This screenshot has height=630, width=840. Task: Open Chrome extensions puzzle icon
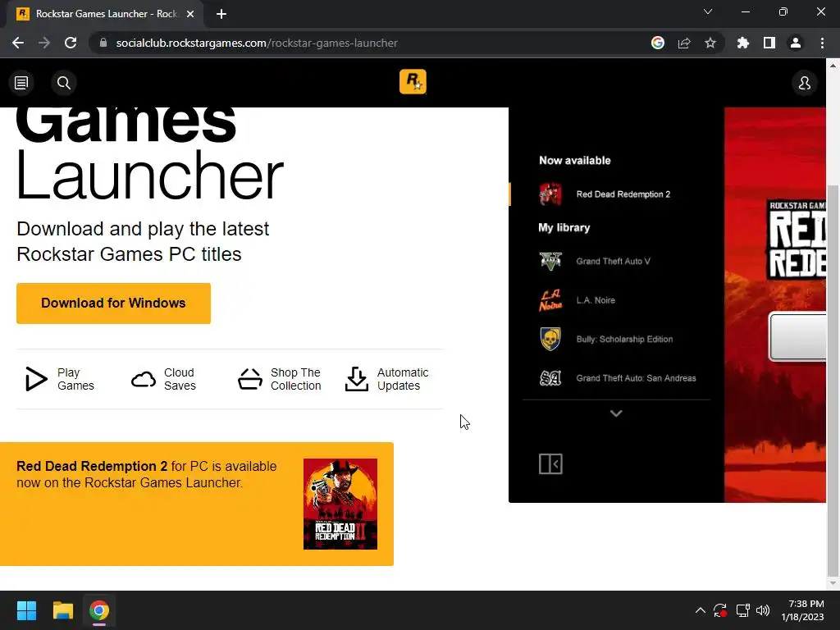743,43
